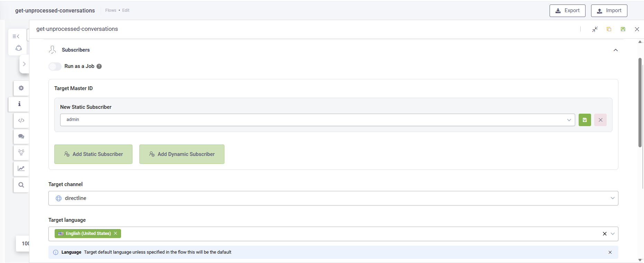Open the info tab in the sidebar
The width and height of the screenshot is (644, 263).
(x=19, y=104)
